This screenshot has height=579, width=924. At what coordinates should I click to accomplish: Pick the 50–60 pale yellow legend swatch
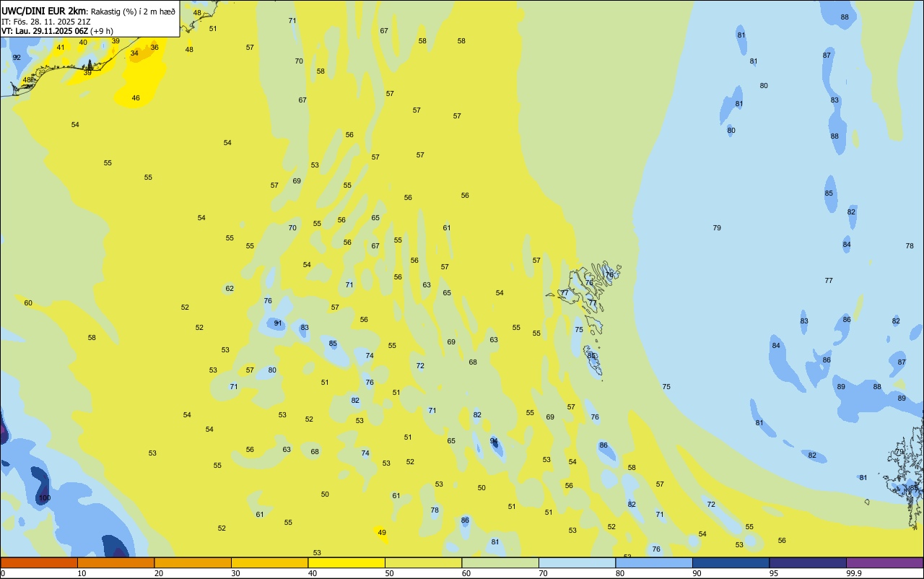coord(423,562)
